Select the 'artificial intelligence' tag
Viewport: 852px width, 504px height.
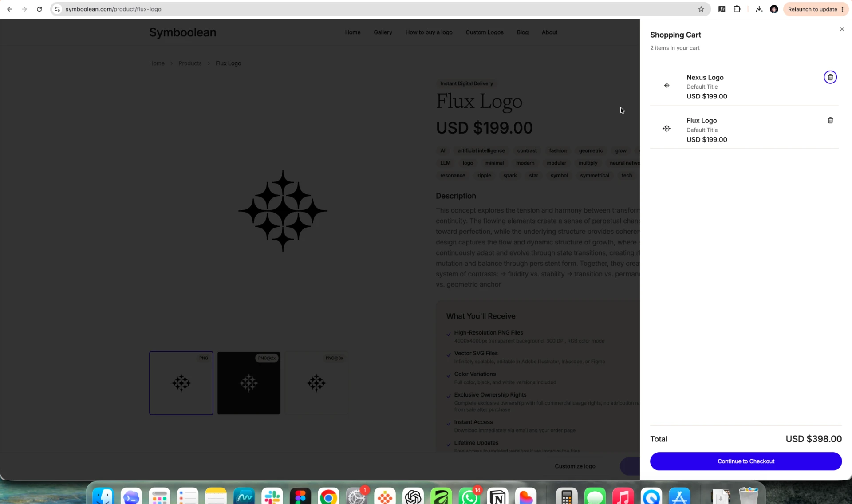click(x=481, y=151)
